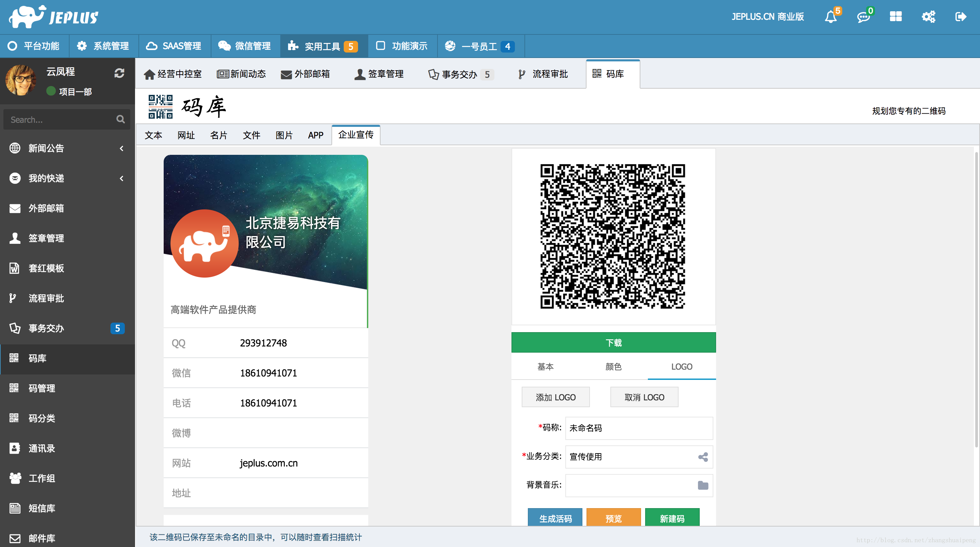The image size is (980, 547).
Task: Focus the 码称 input field
Action: [x=639, y=428]
